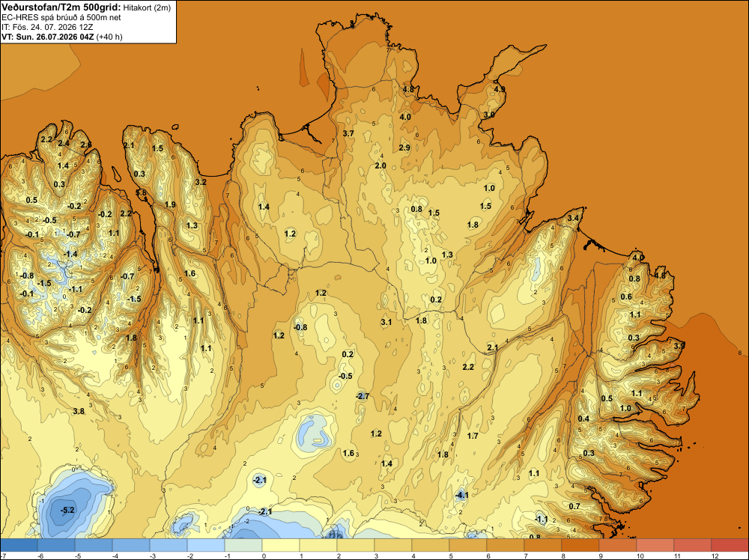Click the '1.7' temperature value
749x560 pixels.
pos(473,436)
